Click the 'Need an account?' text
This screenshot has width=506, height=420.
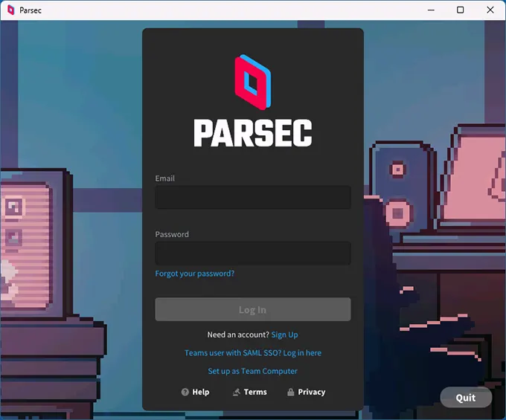pos(238,335)
